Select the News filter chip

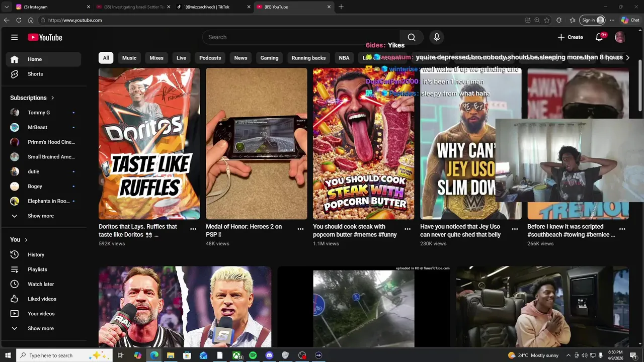[x=240, y=58]
